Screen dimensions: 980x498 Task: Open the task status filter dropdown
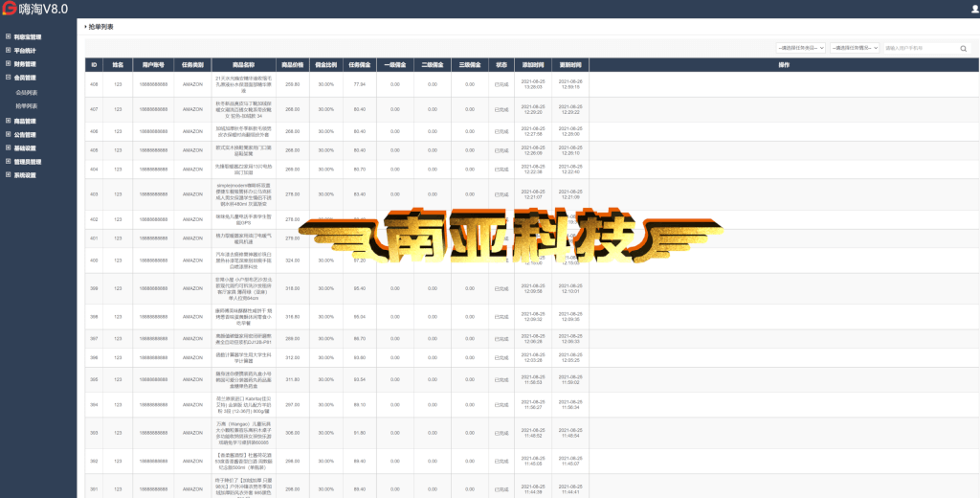[855, 48]
